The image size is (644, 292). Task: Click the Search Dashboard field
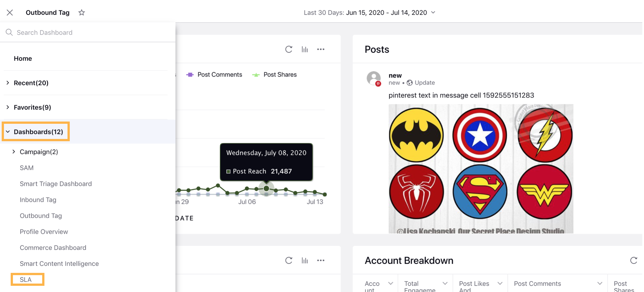pos(87,32)
